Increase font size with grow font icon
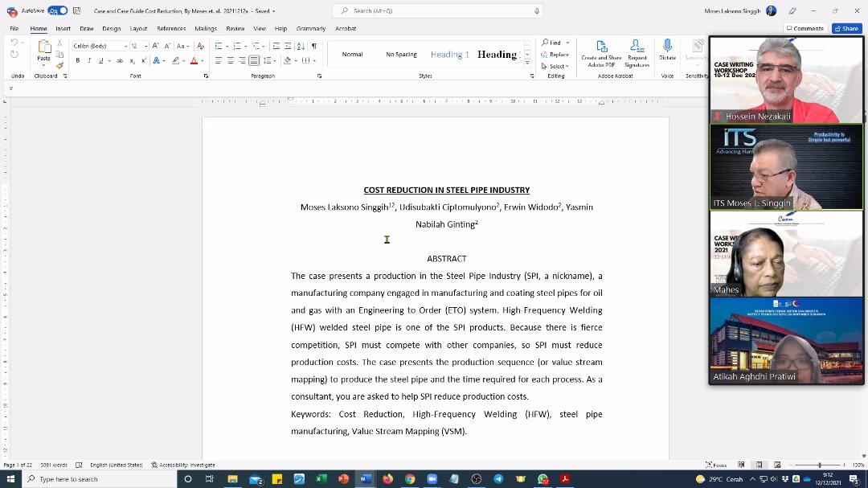This screenshot has width=868, height=488. click(x=156, y=46)
